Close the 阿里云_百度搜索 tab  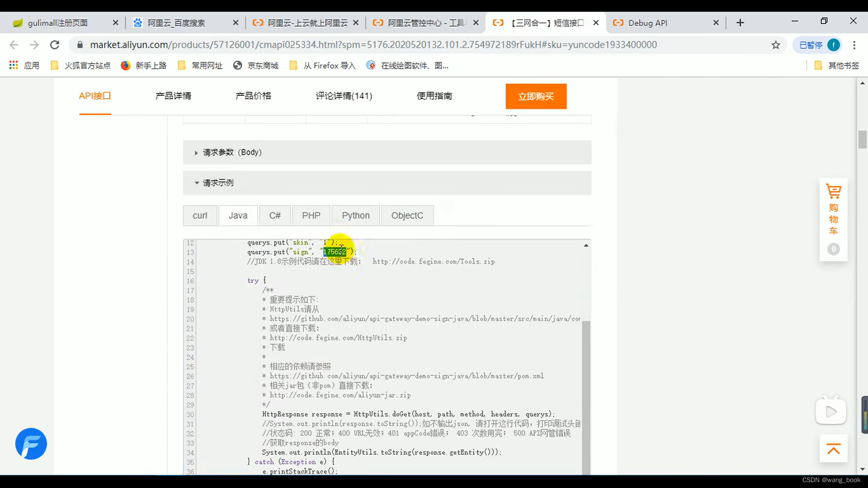(236, 23)
